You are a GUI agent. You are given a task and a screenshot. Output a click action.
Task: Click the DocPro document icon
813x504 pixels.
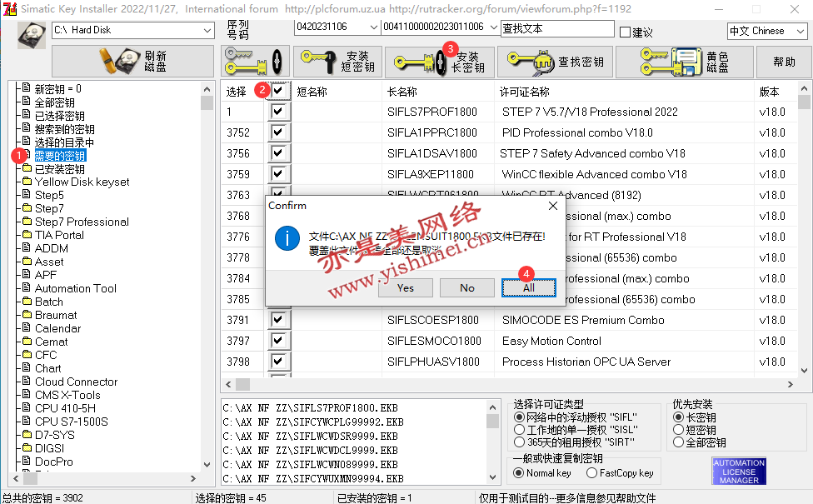point(27,461)
